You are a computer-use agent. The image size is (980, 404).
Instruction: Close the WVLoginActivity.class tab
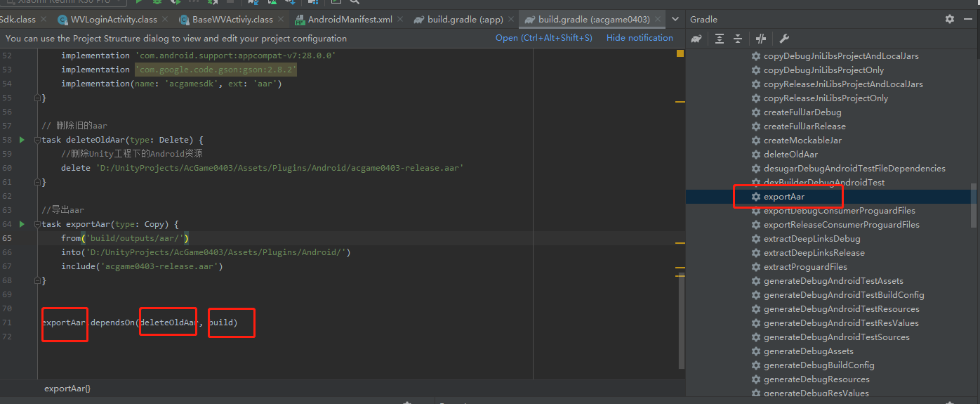coord(165,20)
